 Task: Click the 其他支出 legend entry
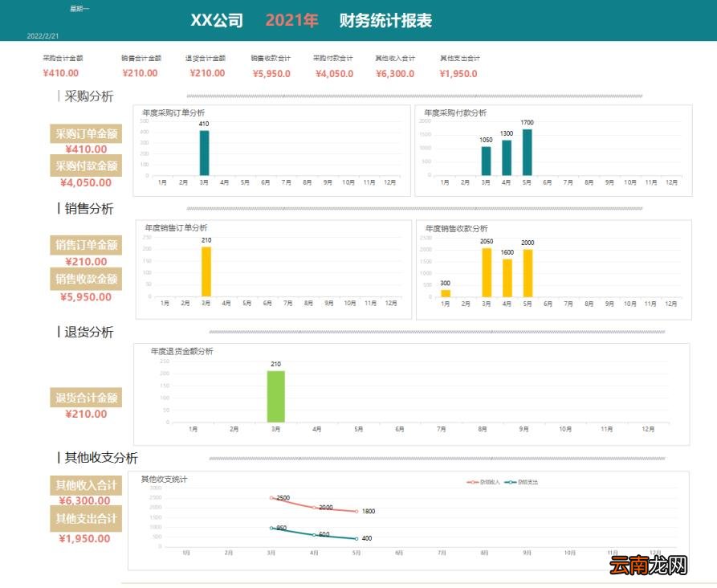pyautogui.click(x=521, y=482)
